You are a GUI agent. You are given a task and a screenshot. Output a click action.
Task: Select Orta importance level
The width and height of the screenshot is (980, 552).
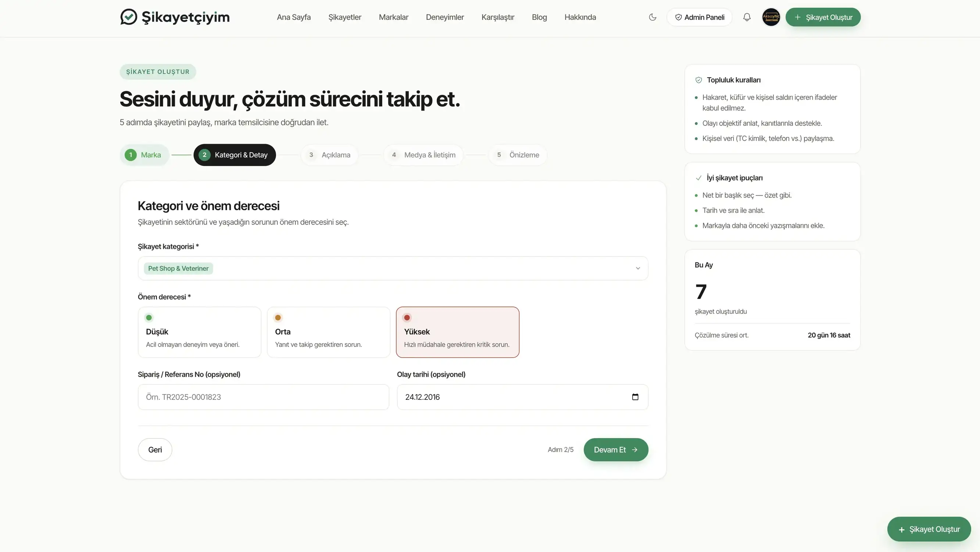[x=328, y=332]
